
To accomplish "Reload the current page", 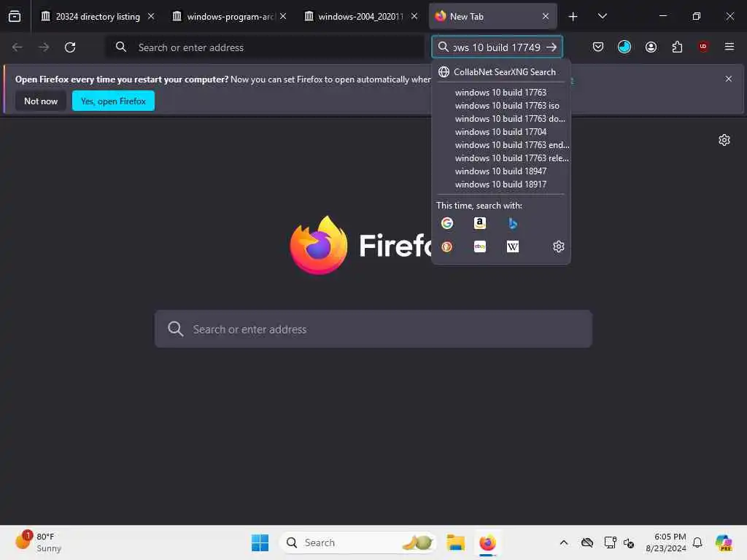I will [x=70, y=47].
